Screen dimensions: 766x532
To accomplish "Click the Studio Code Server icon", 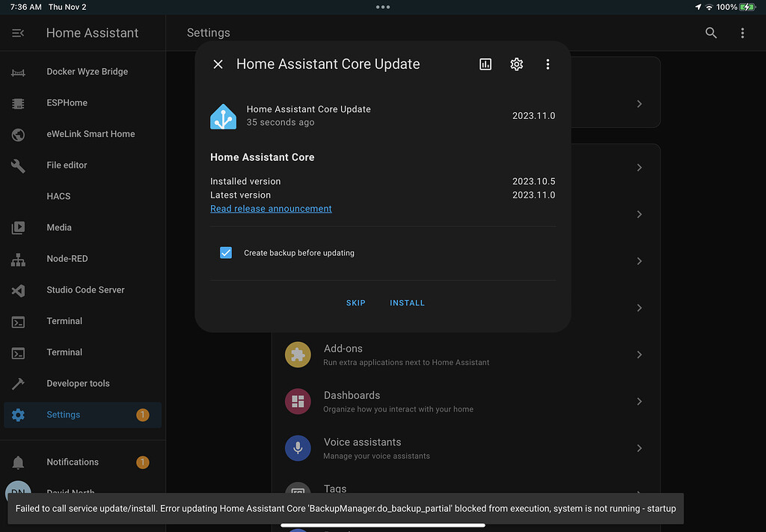I will click(18, 290).
